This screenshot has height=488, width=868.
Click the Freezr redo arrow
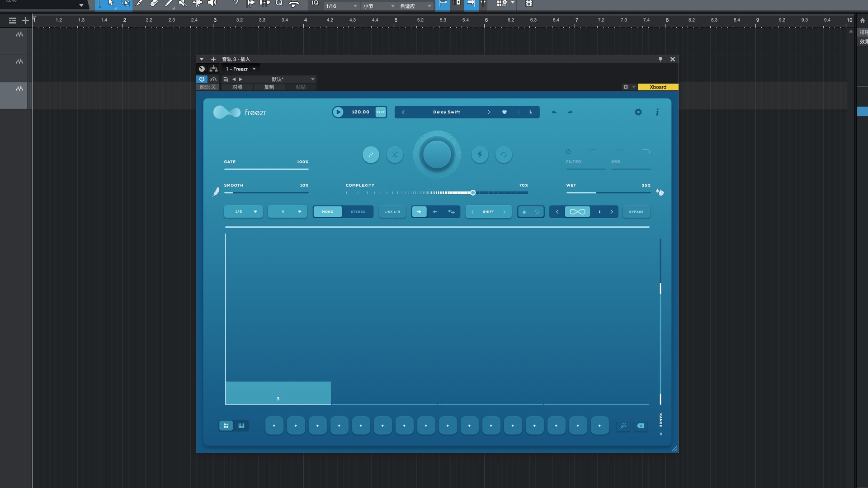570,112
